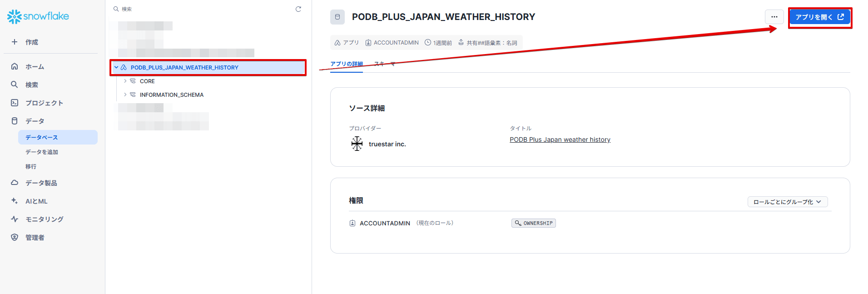The image size is (868, 294).
Task: Open 移行 in the sidebar
Action: coord(31,166)
